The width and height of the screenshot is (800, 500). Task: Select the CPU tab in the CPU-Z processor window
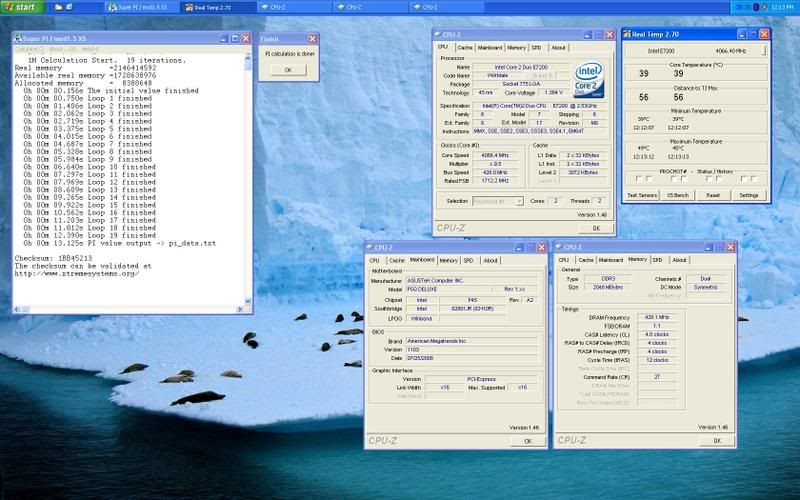tap(443, 47)
